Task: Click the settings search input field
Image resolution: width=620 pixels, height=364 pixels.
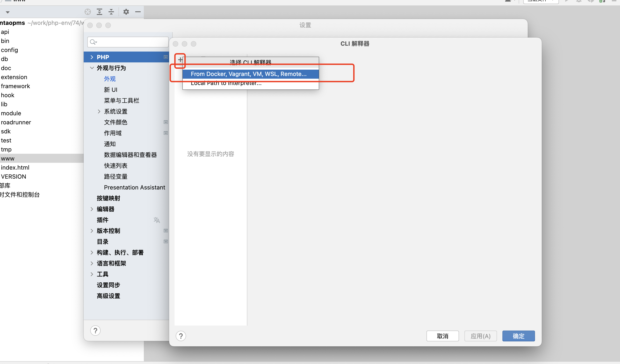Action: pos(128,42)
